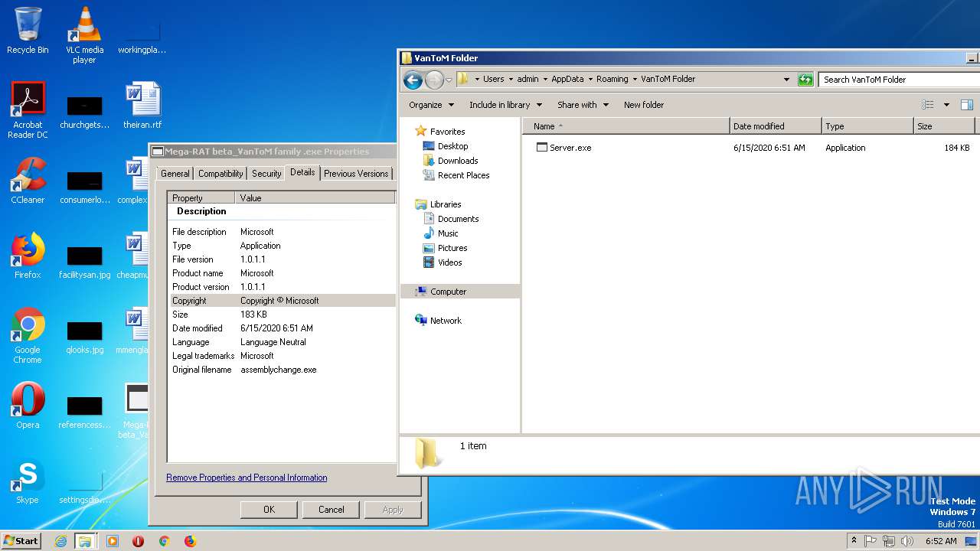Click Firefox icon in taskbar

pyautogui.click(x=190, y=541)
